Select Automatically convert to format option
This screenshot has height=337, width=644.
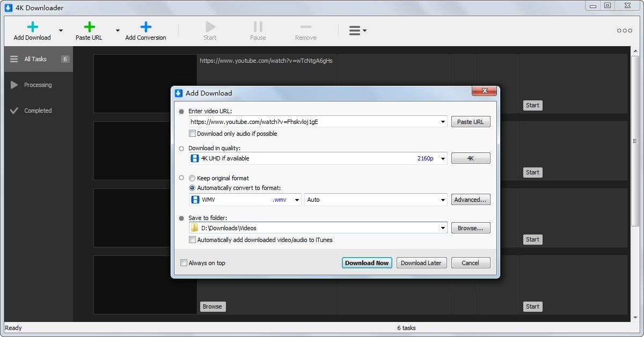pos(192,188)
